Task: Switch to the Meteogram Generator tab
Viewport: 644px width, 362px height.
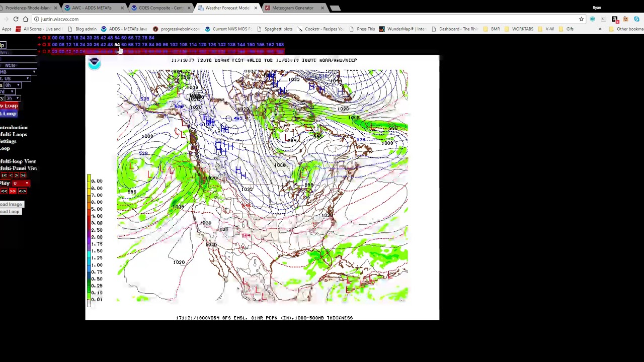Action: point(294,8)
